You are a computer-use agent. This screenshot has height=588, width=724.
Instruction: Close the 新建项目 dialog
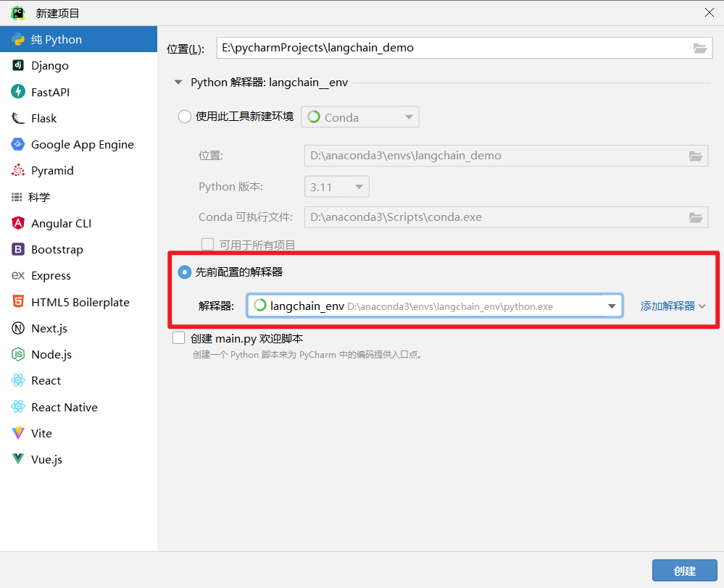click(710, 12)
